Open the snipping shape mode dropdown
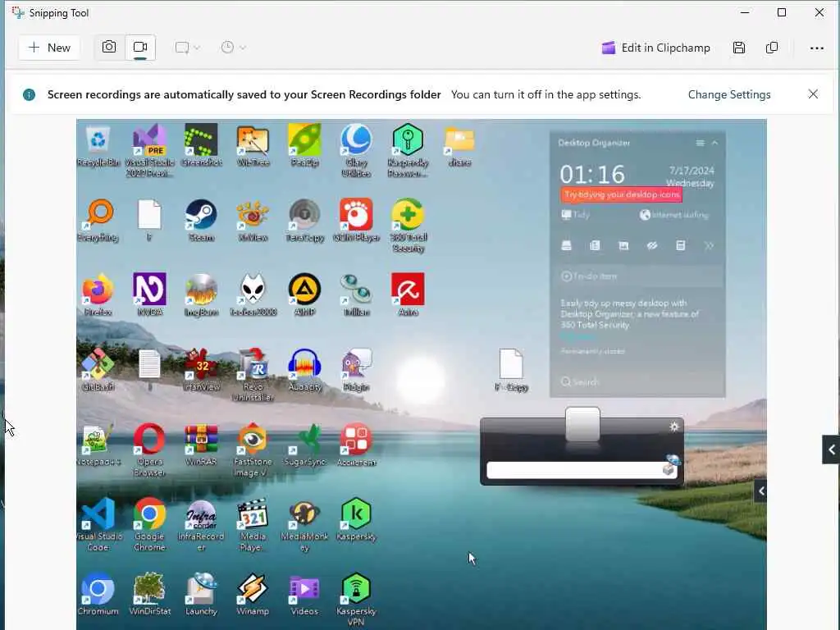 click(188, 48)
